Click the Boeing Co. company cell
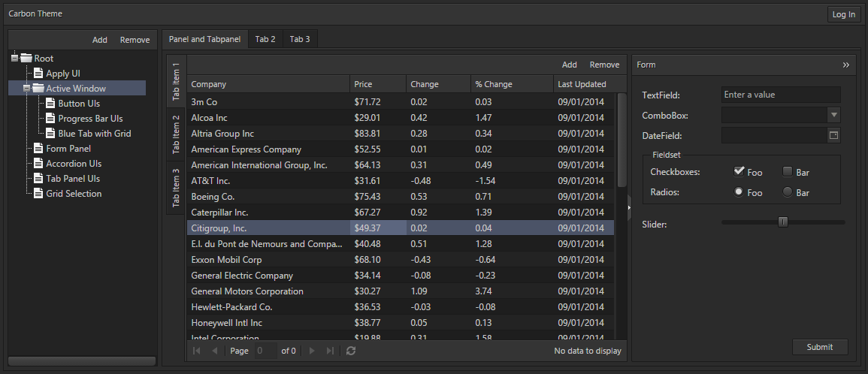The width and height of the screenshot is (868, 374). point(268,197)
